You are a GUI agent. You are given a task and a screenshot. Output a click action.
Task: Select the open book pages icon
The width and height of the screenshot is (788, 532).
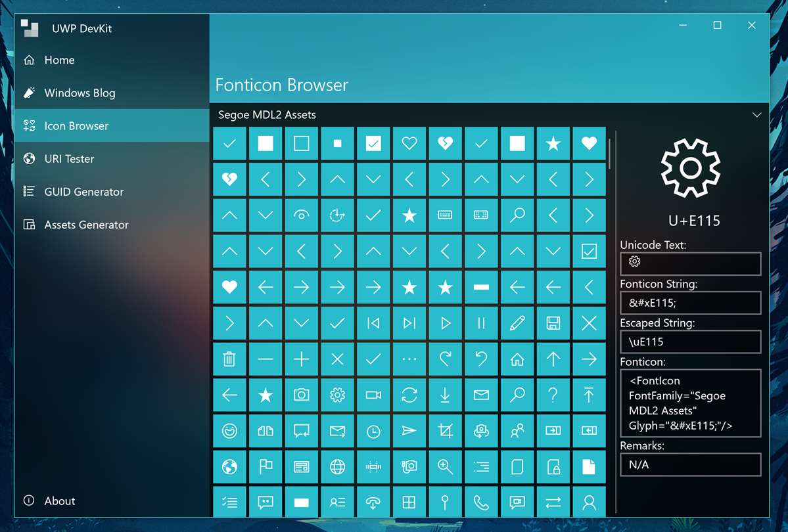click(266, 431)
